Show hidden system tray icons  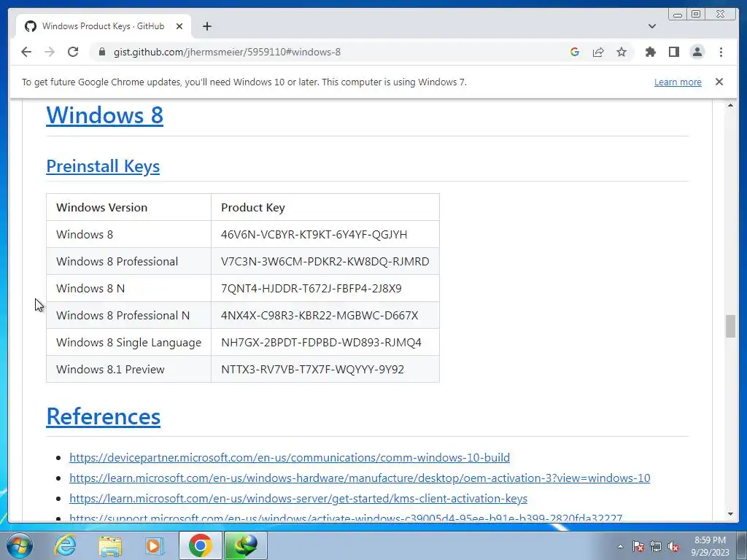pyautogui.click(x=620, y=546)
